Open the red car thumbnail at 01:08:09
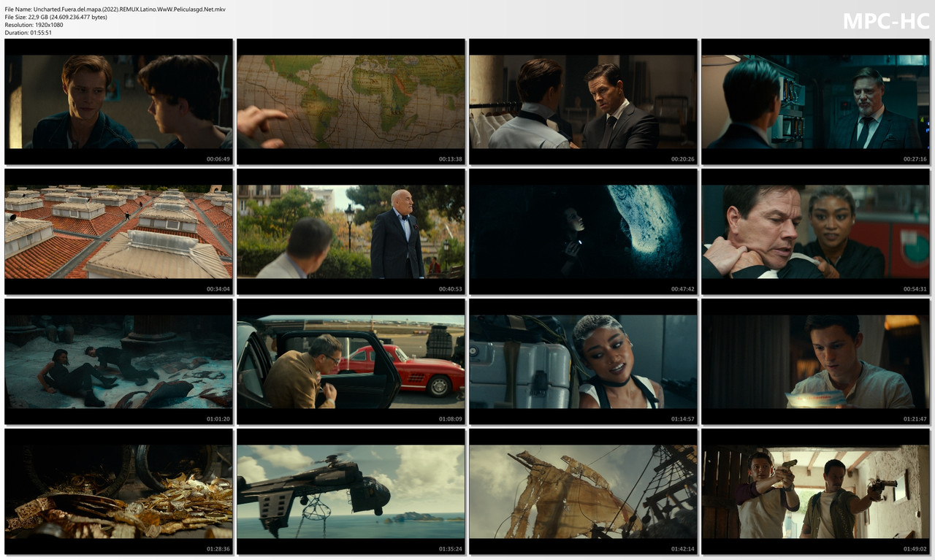This screenshot has height=560, width=935. 351,361
